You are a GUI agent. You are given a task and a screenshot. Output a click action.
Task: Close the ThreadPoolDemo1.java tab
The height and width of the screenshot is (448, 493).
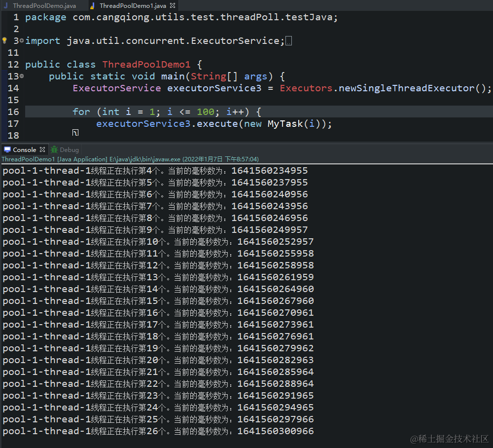(x=172, y=5)
